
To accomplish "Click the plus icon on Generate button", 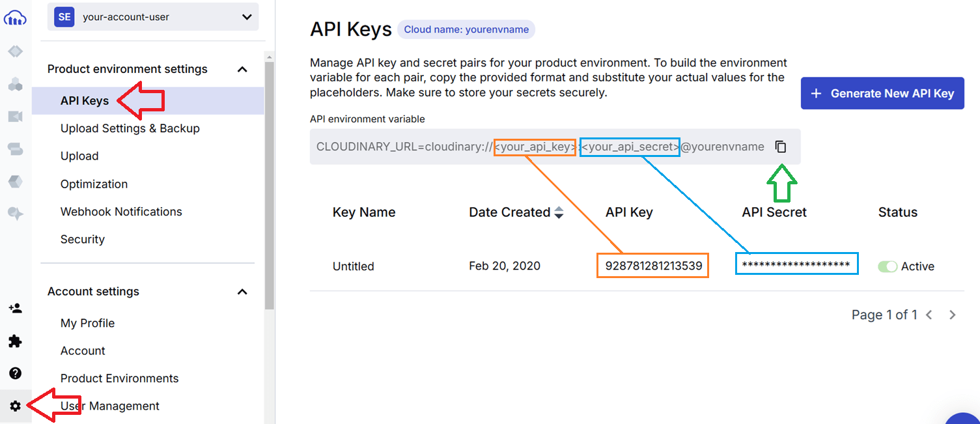I will (x=816, y=94).
